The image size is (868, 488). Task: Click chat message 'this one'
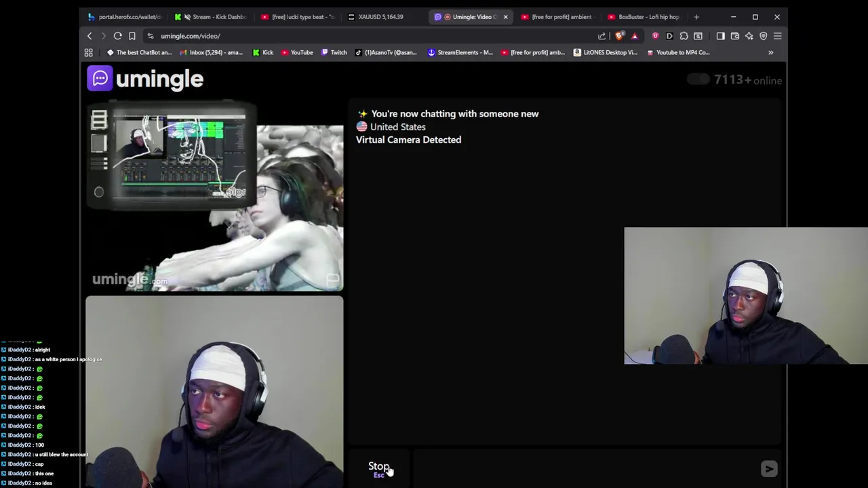click(x=44, y=473)
